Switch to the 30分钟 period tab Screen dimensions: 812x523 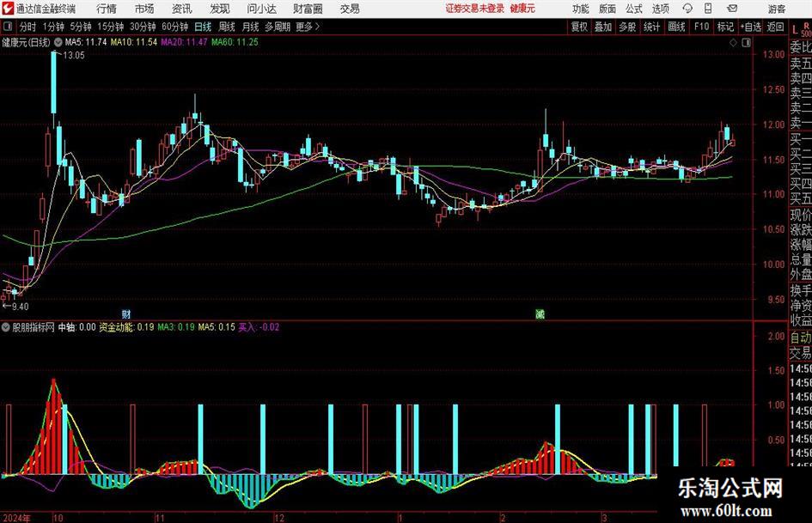tap(143, 27)
